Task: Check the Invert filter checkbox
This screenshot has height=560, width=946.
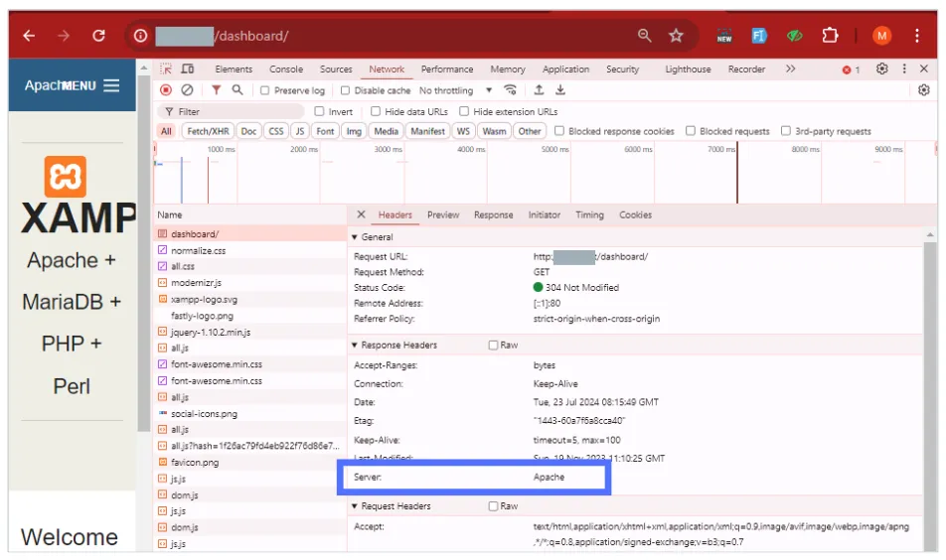Action: coord(319,111)
